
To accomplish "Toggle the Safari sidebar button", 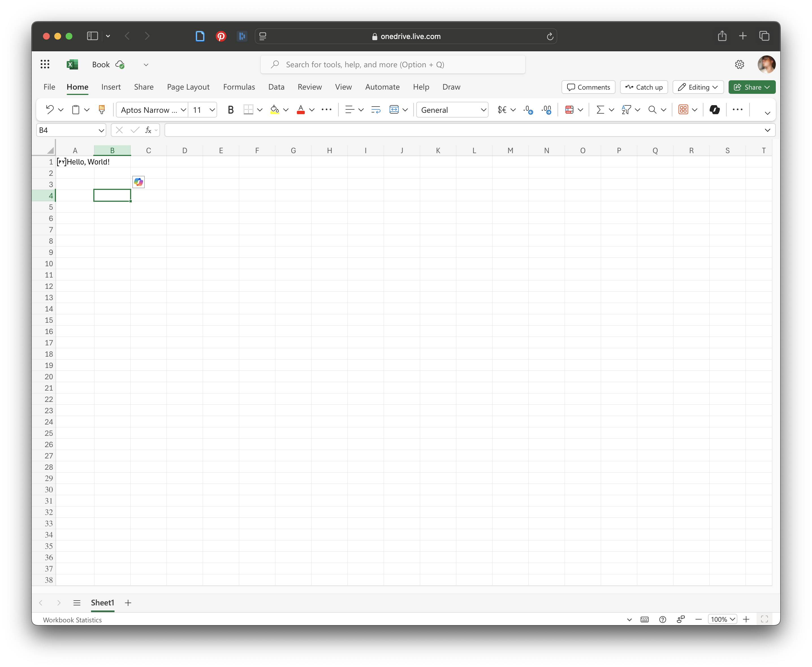I will point(92,36).
